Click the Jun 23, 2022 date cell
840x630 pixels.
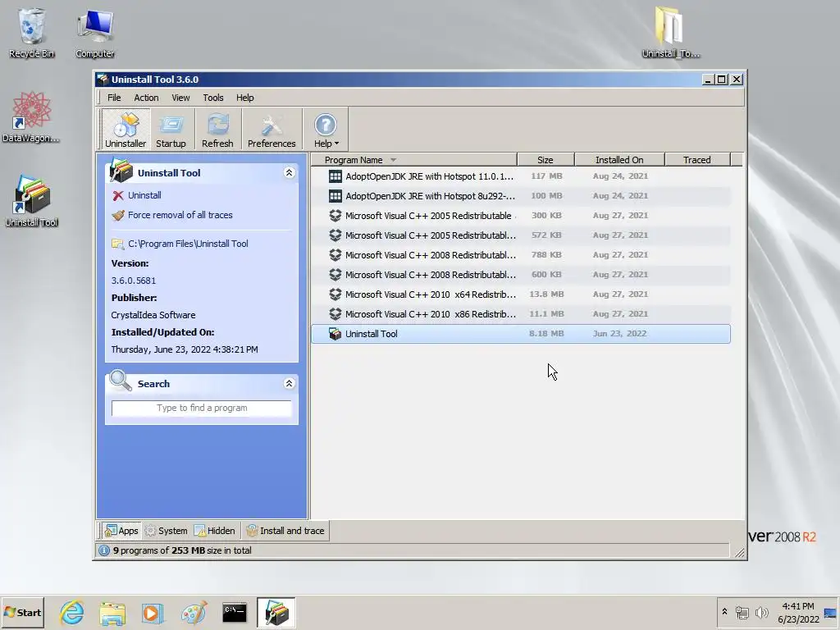pyautogui.click(x=620, y=334)
